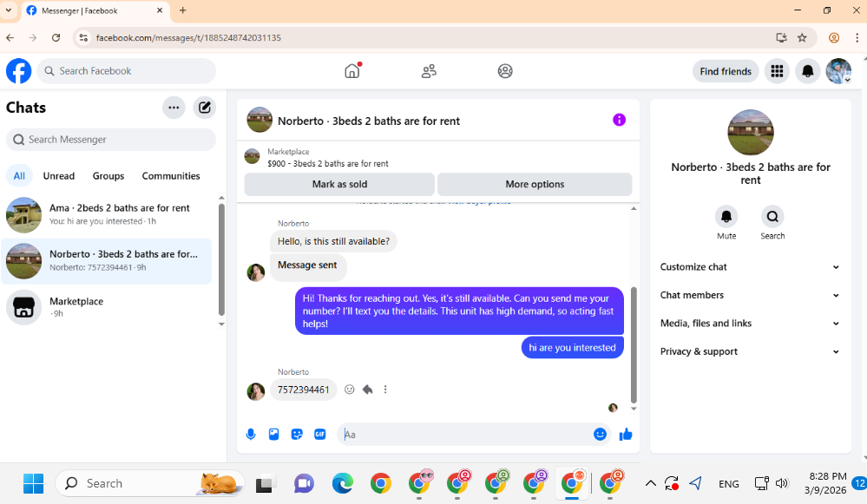Click Find friends button
867x504 pixels.
[x=726, y=71]
